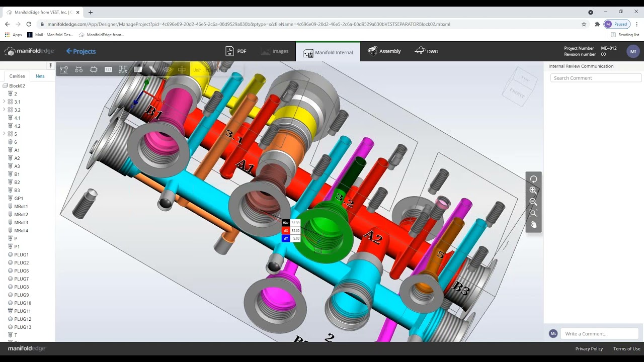
Task: Click the Search Comment field
Action: [x=596, y=78]
